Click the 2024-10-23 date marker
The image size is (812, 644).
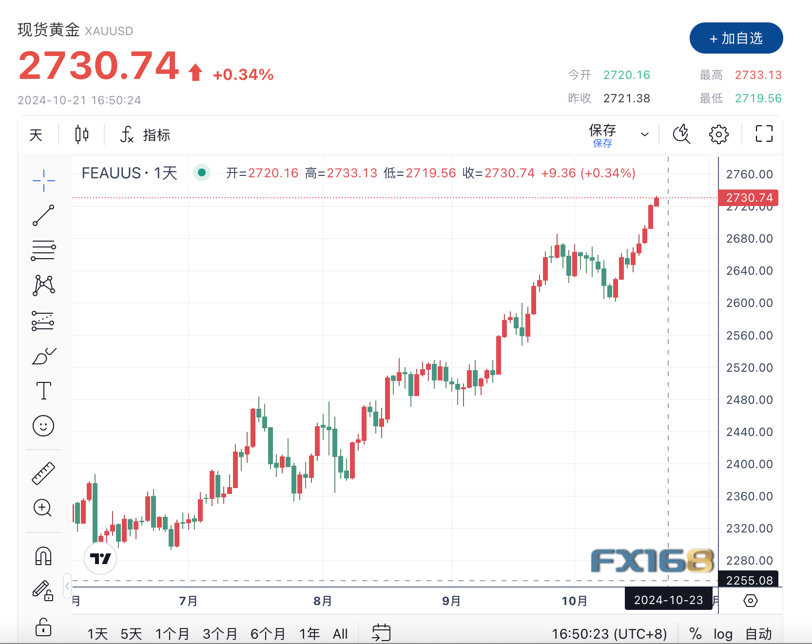[668, 600]
